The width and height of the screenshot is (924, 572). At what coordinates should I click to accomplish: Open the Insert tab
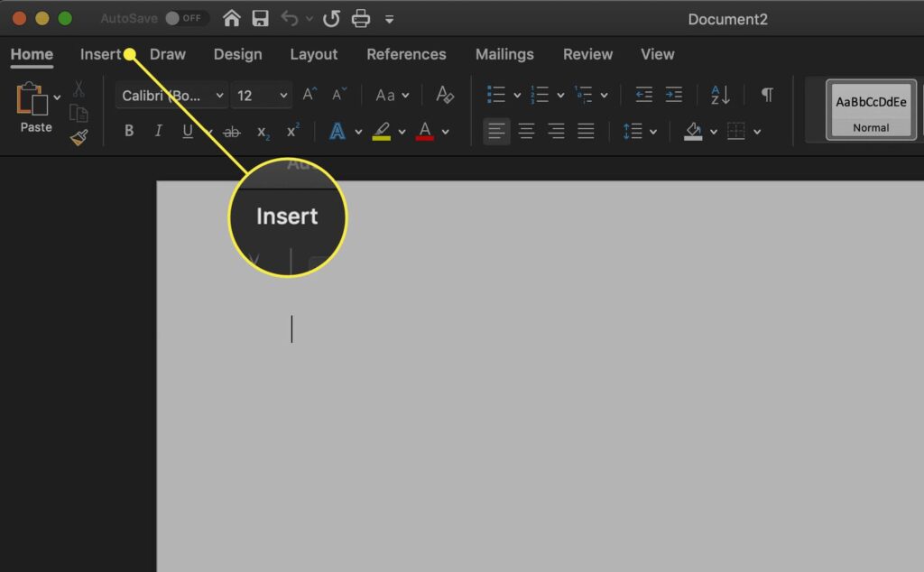[102, 54]
